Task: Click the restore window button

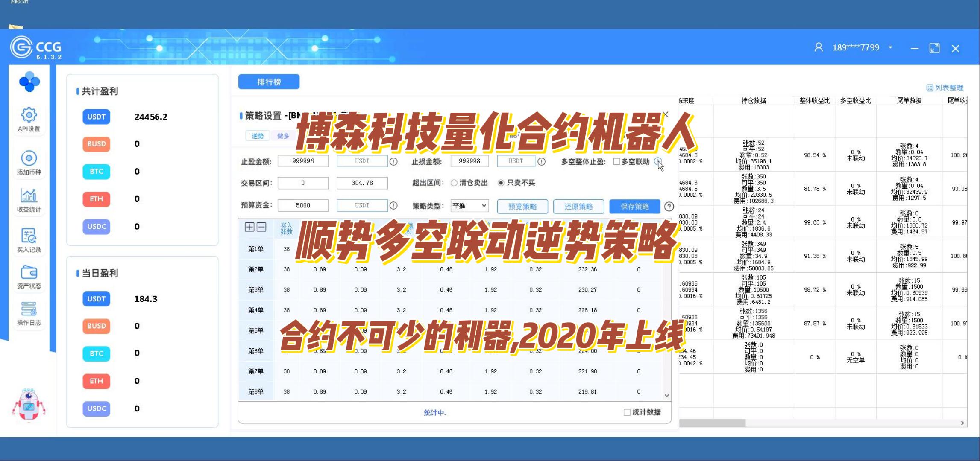Action: click(x=934, y=48)
